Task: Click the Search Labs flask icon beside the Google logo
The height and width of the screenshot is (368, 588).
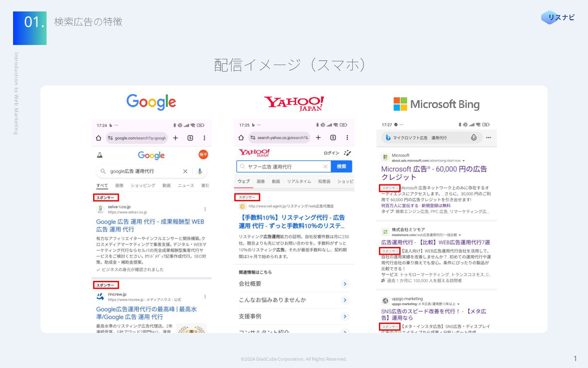Action: 100,155
